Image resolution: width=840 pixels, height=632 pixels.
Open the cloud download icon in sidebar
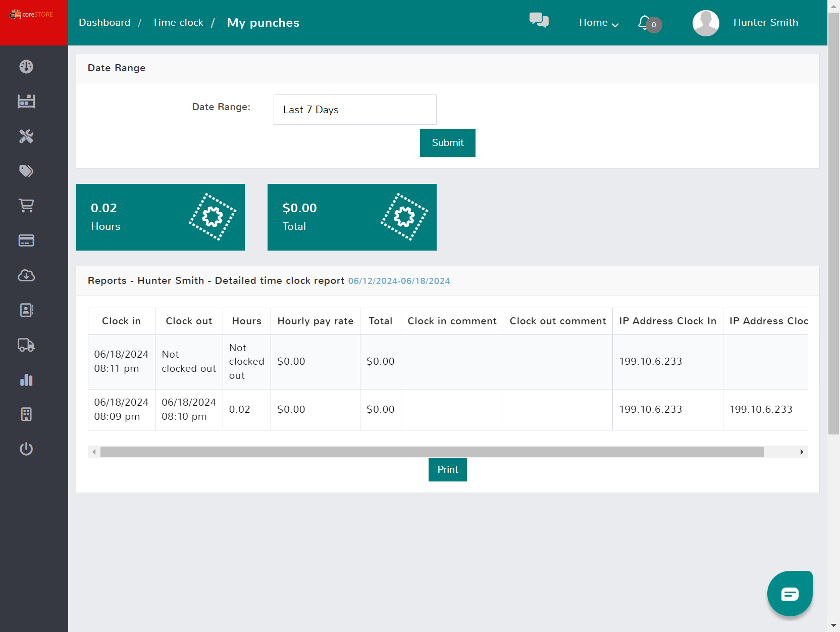26,275
